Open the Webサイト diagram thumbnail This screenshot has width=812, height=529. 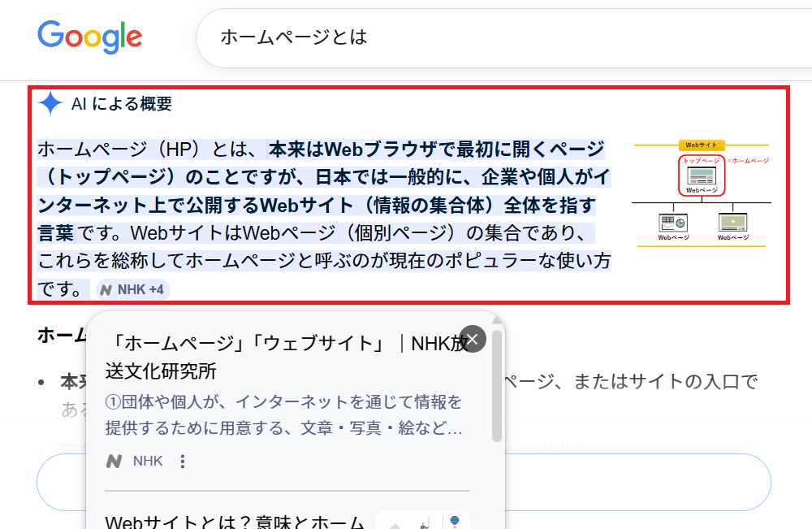[702, 193]
